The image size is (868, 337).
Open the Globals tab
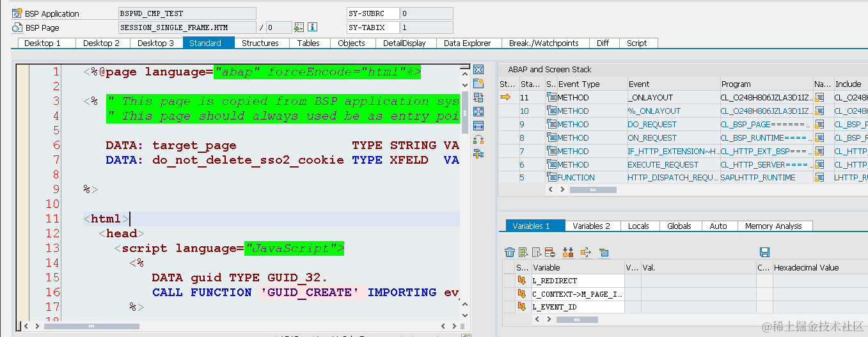tap(679, 226)
